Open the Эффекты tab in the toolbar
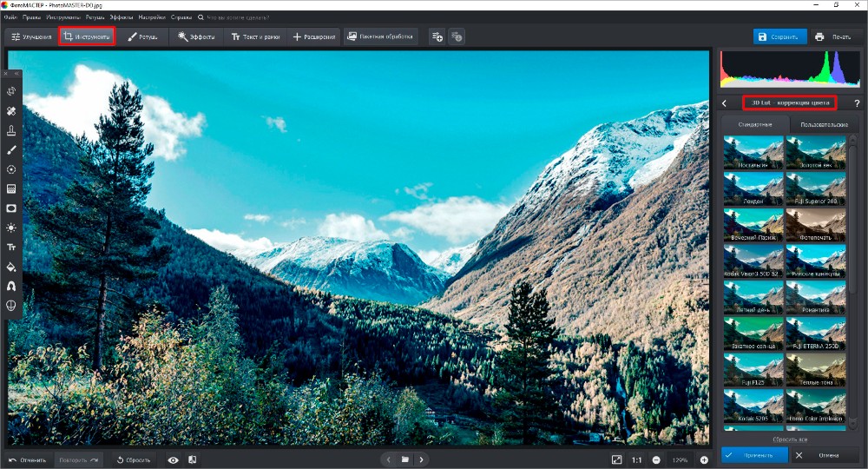868x469 pixels. (x=196, y=36)
